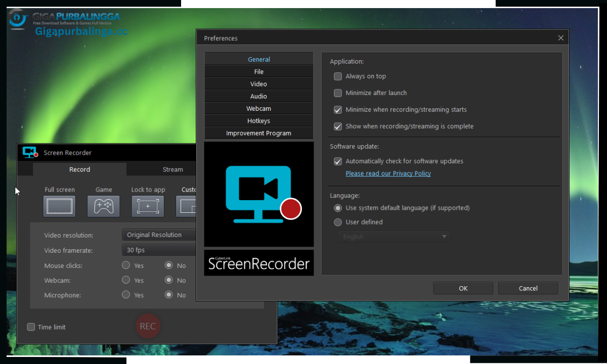Open the Audio preferences section
The image size is (607, 364).
tap(259, 96)
